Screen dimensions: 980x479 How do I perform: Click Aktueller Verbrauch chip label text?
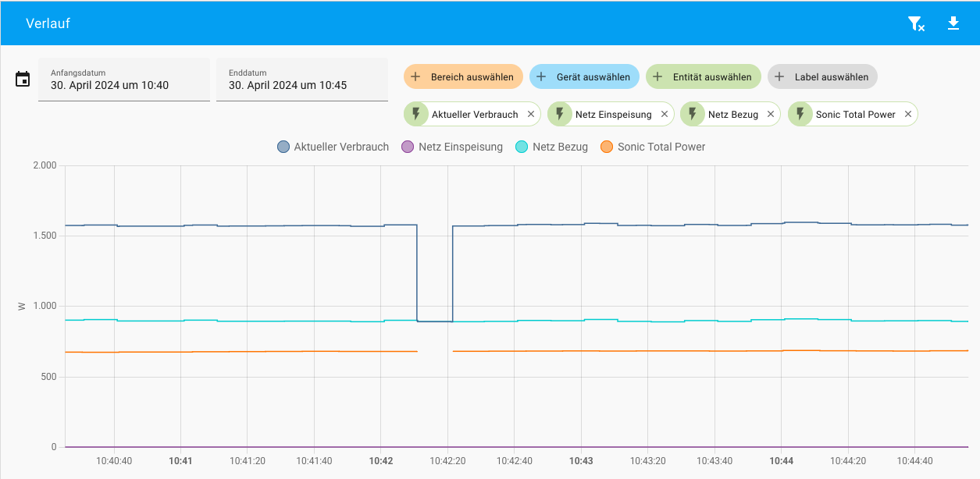coord(475,115)
